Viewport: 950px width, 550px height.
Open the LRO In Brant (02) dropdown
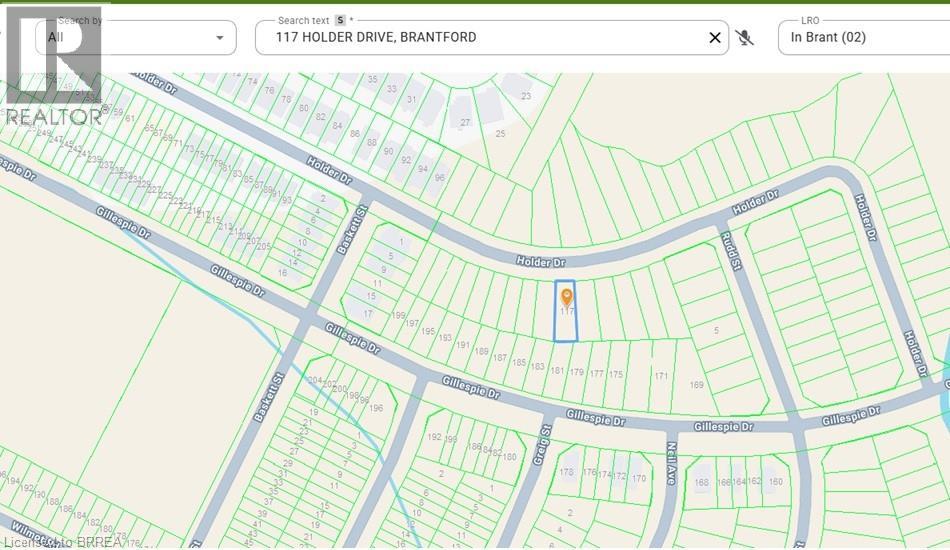coord(864,38)
